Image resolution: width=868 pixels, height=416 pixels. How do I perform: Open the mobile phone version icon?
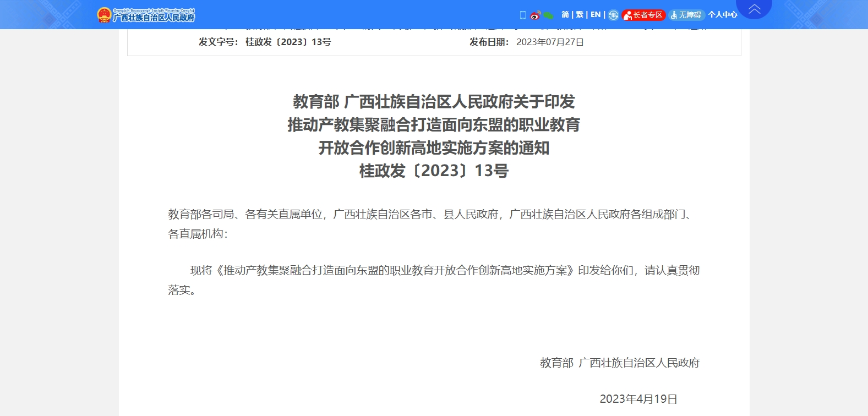(522, 15)
